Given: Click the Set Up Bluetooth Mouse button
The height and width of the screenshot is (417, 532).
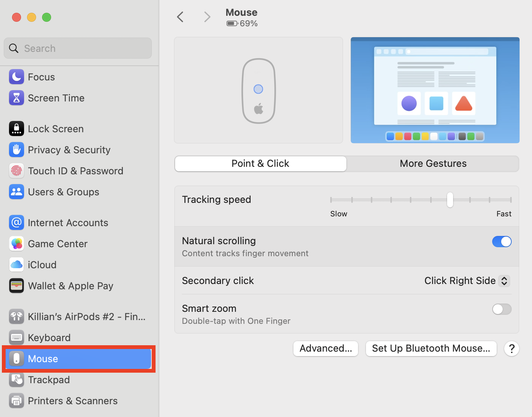Looking at the screenshot, I should [x=431, y=349].
